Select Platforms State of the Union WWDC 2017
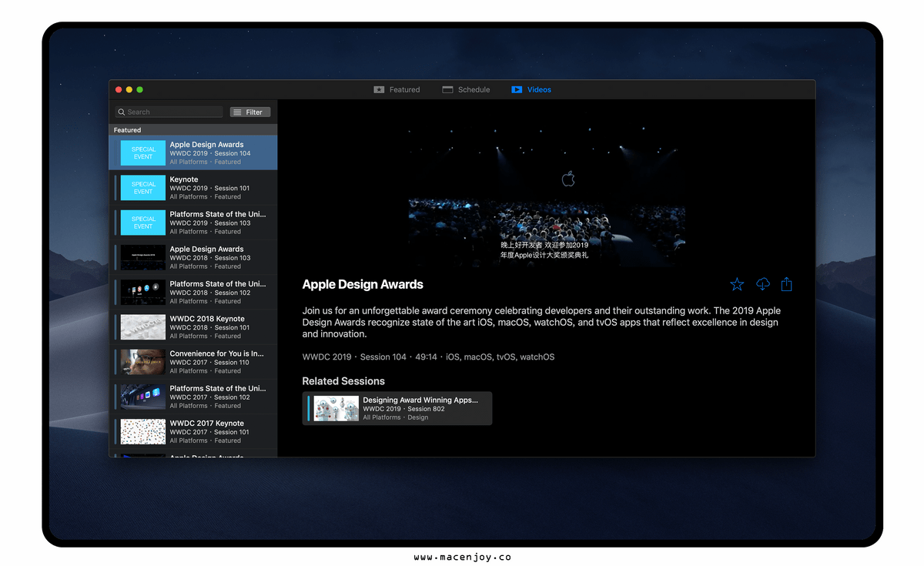 pyautogui.click(x=193, y=397)
